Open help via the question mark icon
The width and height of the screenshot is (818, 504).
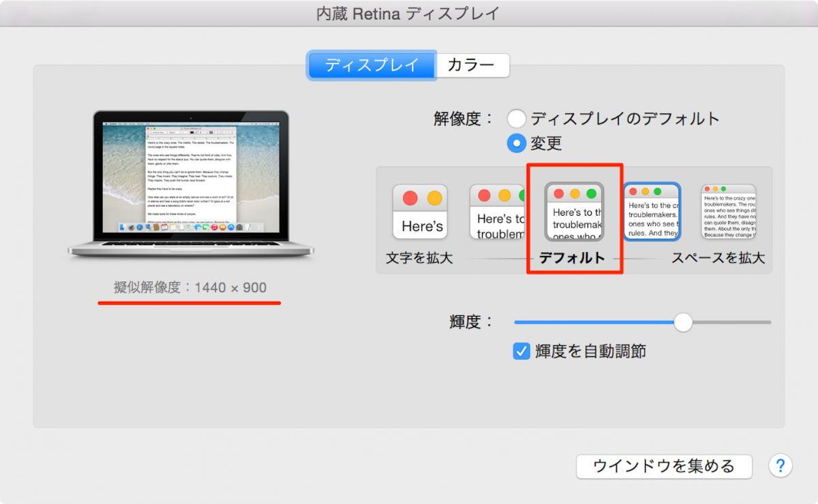click(x=781, y=466)
